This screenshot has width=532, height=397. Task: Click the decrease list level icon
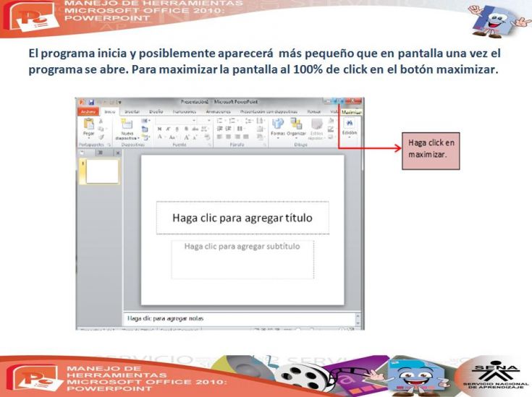(220, 129)
